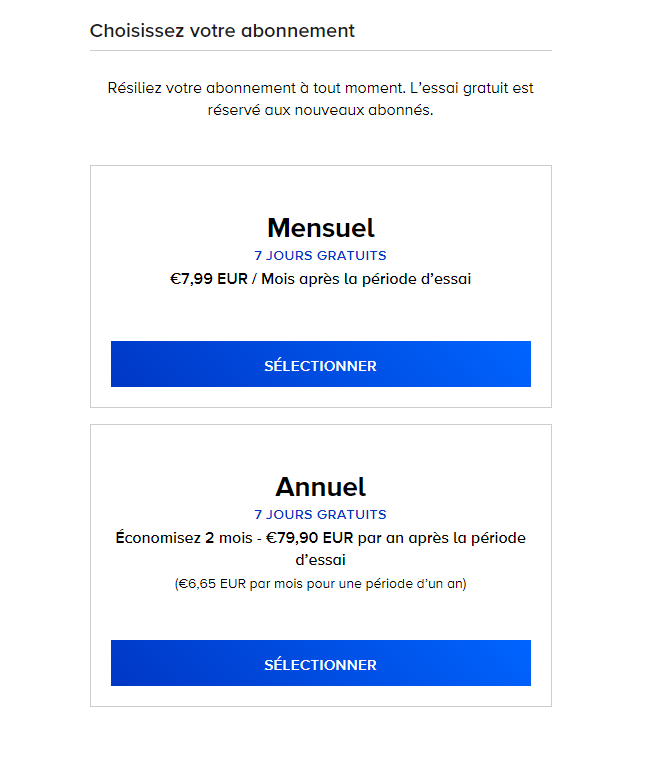Click 'L'essai gratuit est' phrase at top
Image resolution: width=661 pixels, height=771 pixels.
472,88
